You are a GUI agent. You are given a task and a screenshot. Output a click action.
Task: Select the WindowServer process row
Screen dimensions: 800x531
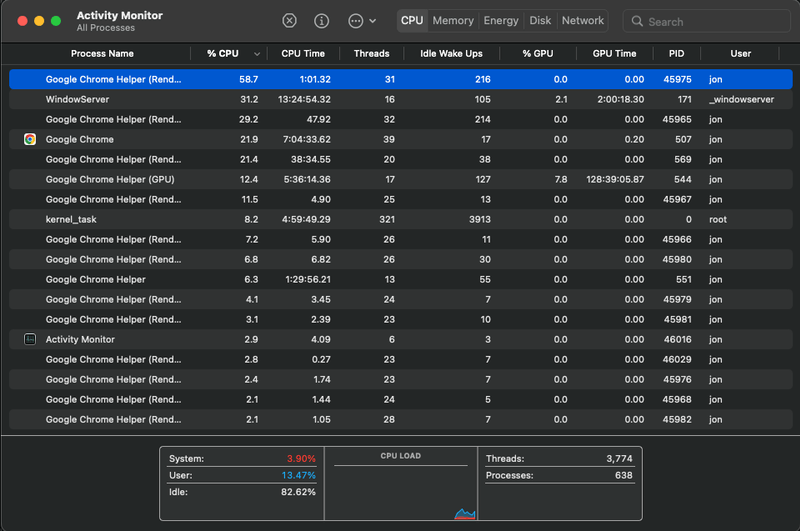point(401,99)
